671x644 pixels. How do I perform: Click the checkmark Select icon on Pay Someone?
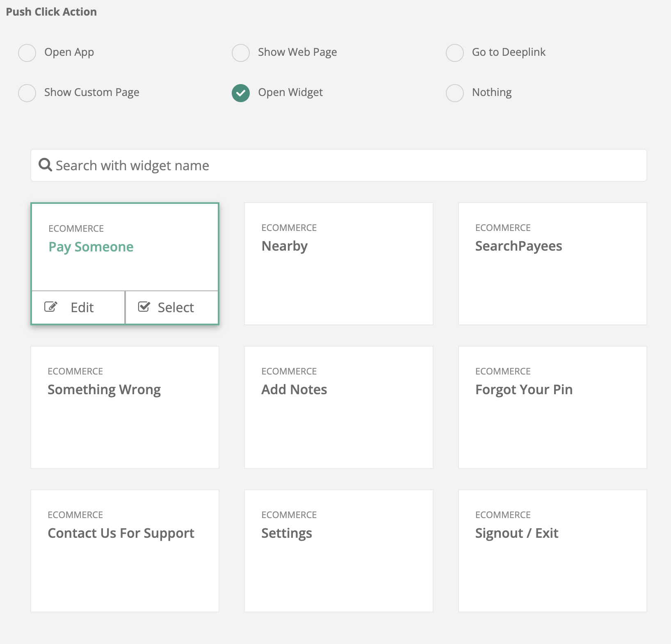(x=144, y=307)
